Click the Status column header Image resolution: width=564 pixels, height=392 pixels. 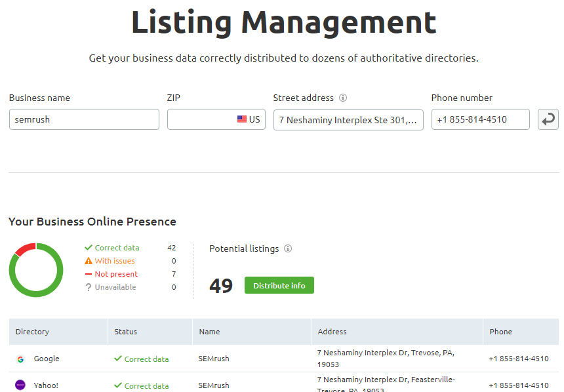[126, 332]
